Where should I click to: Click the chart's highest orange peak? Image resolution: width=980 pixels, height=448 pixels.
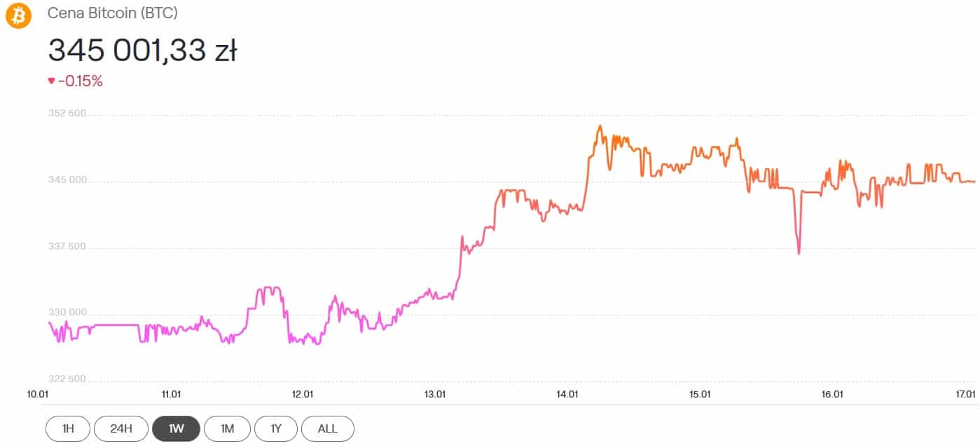coord(600,127)
